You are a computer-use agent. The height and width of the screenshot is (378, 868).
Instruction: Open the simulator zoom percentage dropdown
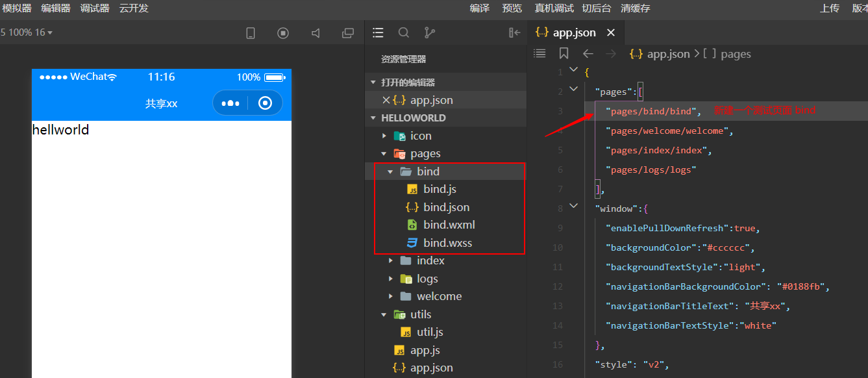pyautogui.click(x=27, y=32)
